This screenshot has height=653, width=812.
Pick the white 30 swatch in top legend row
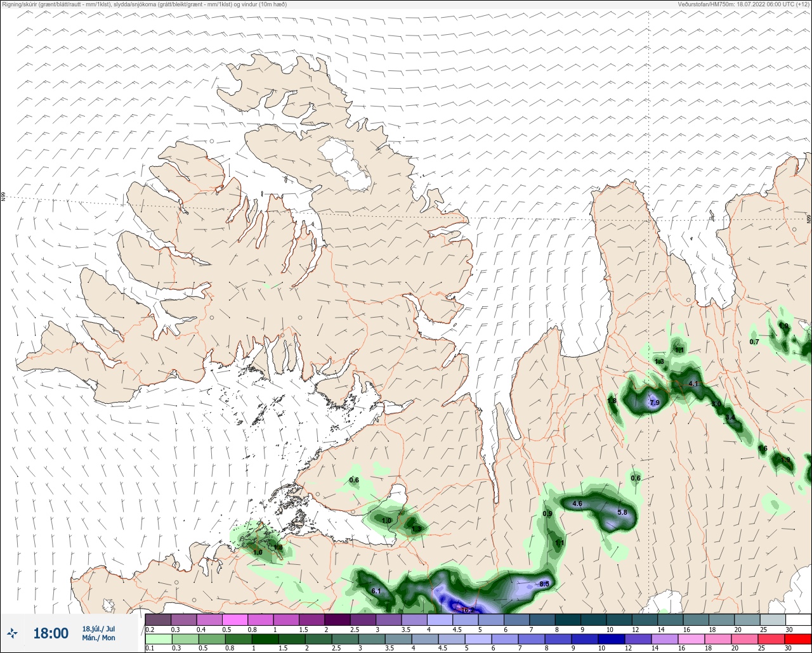point(798,619)
